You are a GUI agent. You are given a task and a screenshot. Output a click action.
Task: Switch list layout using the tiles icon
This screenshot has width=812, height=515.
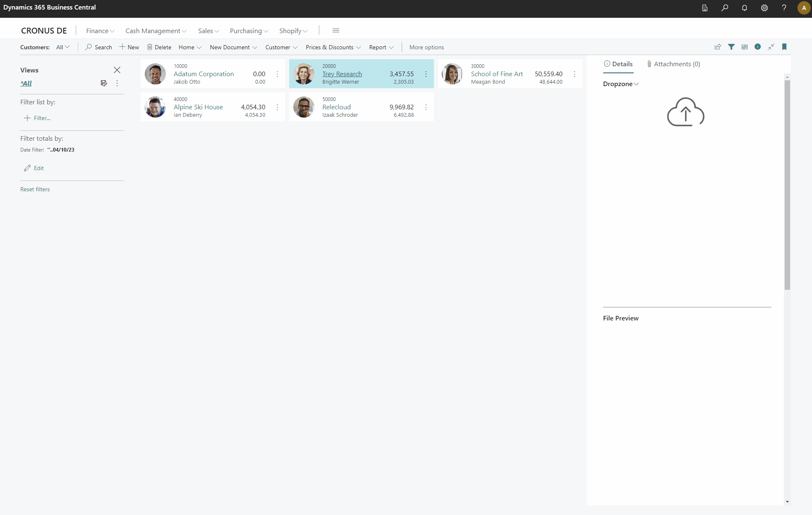[744, 47]
